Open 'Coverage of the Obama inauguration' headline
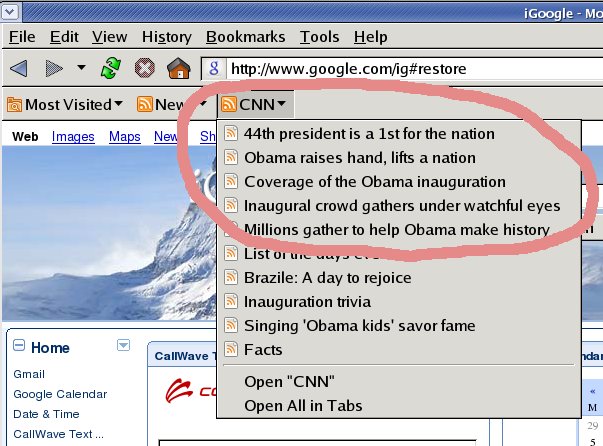Screen dimensions: 603x446 click(x=399, y=182)
